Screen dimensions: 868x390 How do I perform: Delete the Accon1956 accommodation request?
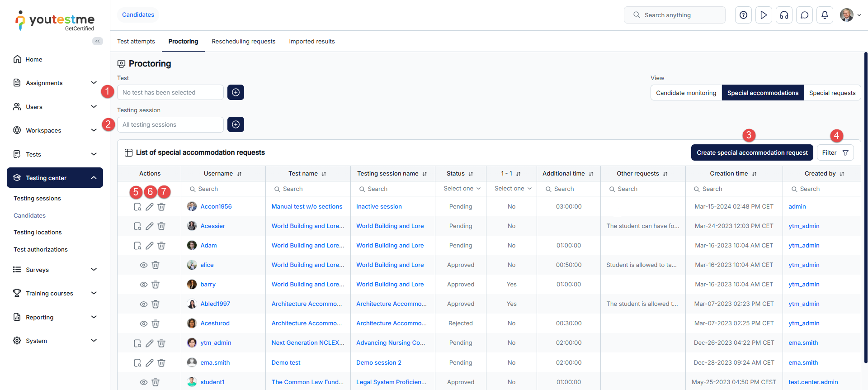[161, 207]
